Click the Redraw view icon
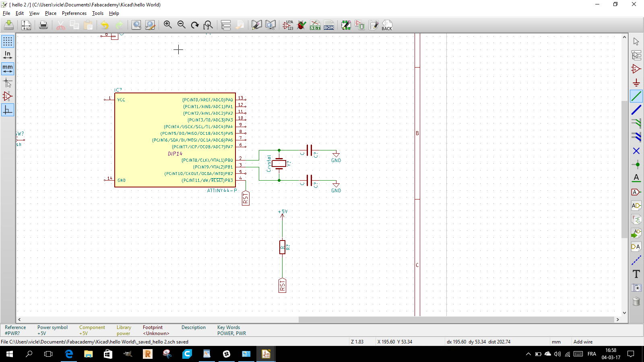This screenshot has width=644, height=362. (195, 25)
